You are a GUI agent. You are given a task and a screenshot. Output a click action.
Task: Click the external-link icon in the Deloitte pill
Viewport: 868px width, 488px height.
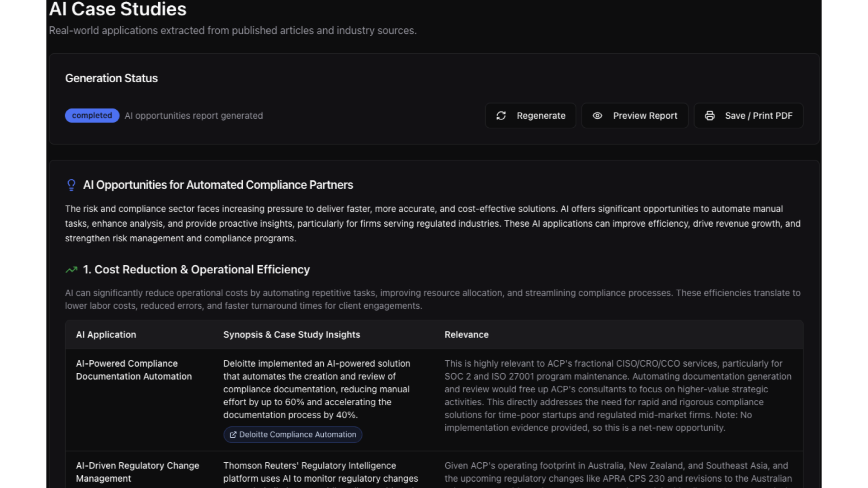pyautogui.click(x=233, y=435)
